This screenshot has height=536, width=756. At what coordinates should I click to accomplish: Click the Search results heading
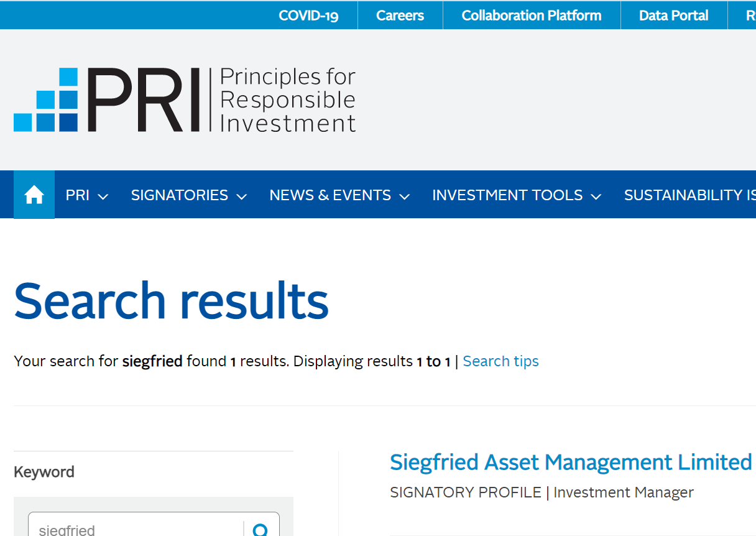point(171,301)
